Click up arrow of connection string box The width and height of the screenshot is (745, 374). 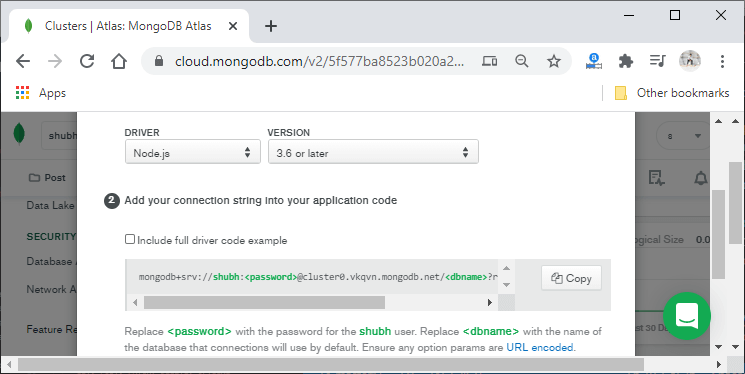(506, 268)
